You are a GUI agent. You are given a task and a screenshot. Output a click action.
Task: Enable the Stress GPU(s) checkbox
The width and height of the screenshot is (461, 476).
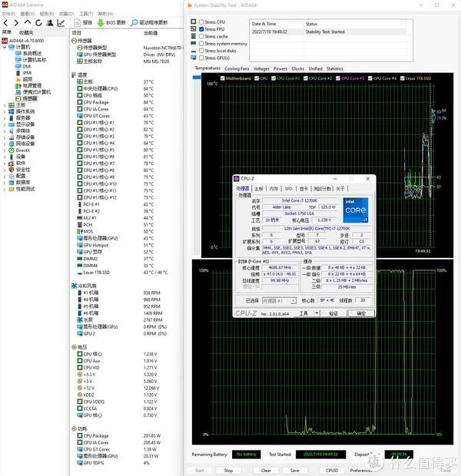pos(201,58)
